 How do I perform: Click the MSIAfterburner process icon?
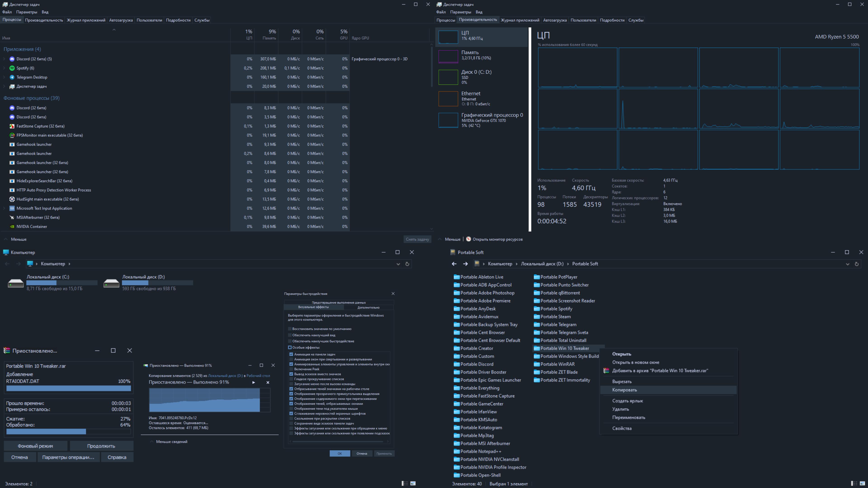[12, 217]
